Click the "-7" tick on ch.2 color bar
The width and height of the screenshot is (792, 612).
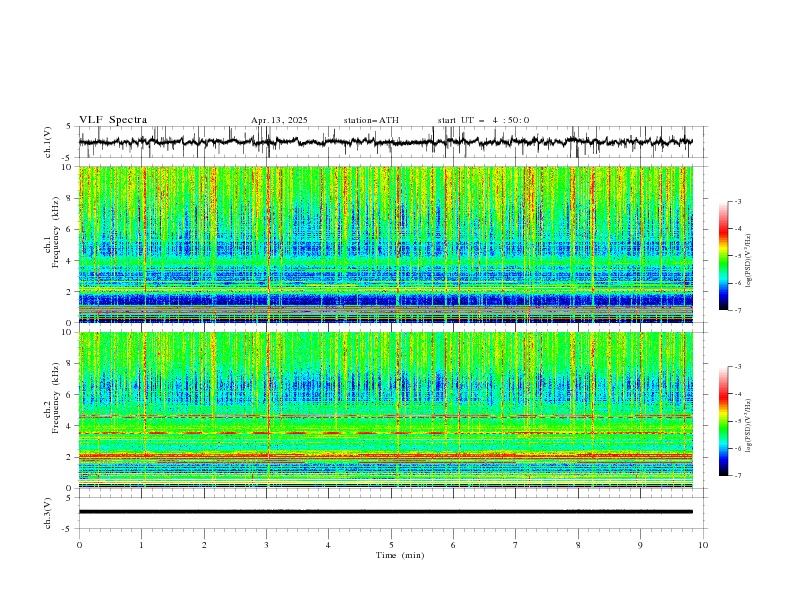coord(738,476)
